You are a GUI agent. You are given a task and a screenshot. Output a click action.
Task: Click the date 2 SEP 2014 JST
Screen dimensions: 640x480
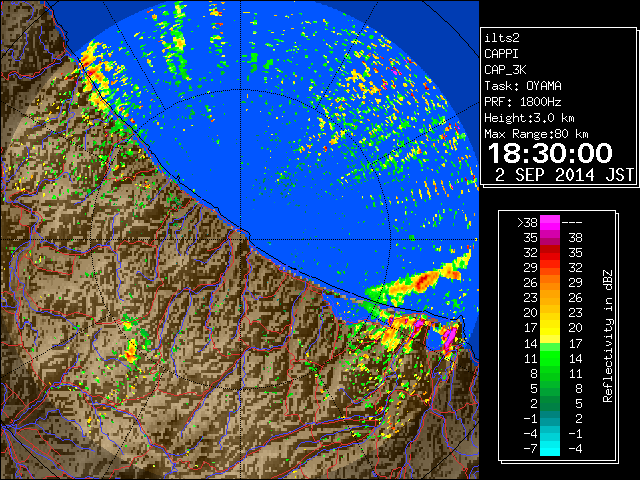pos(564,175)
